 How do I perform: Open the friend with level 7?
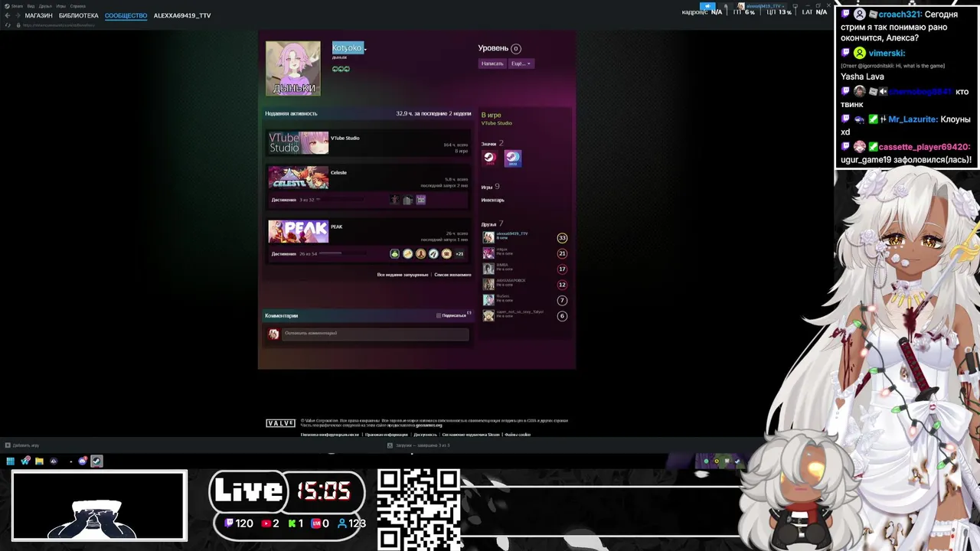(525, 300)
